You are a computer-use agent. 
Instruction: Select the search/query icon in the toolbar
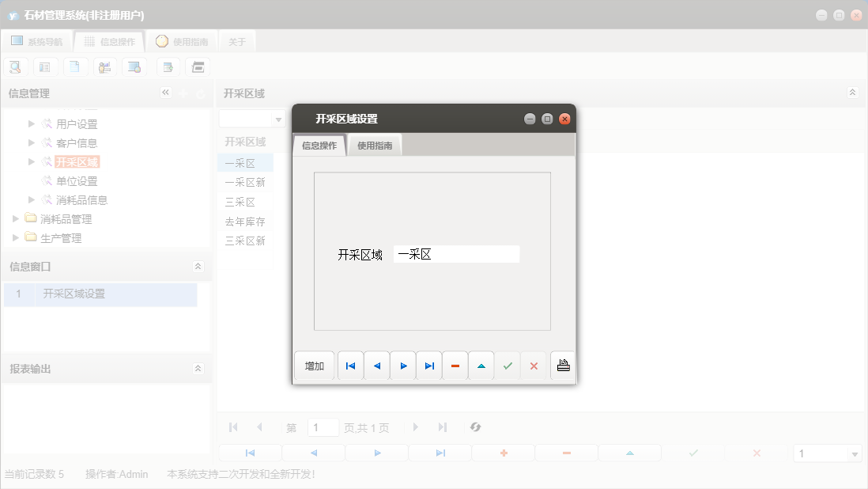[x=15, y=66]
